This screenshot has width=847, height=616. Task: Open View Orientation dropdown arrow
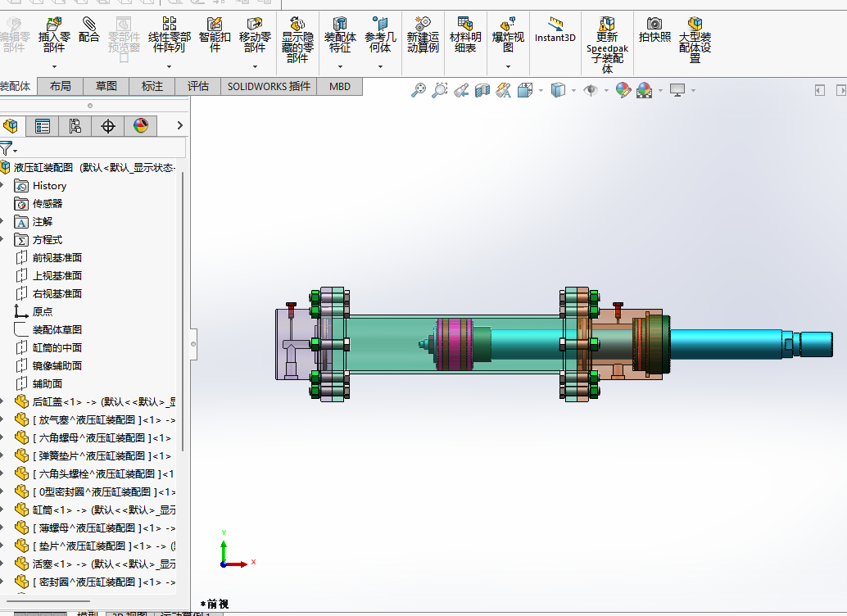pos(541,91)
